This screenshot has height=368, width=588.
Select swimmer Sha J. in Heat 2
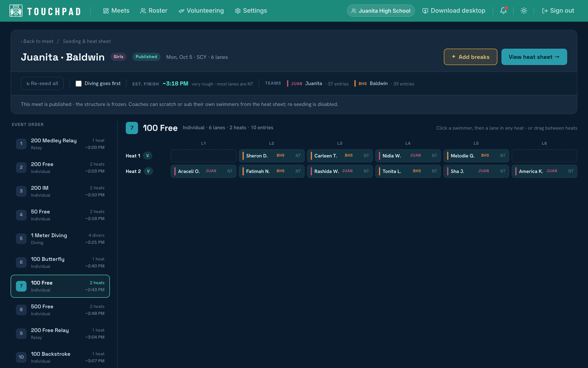pos(476,171)
